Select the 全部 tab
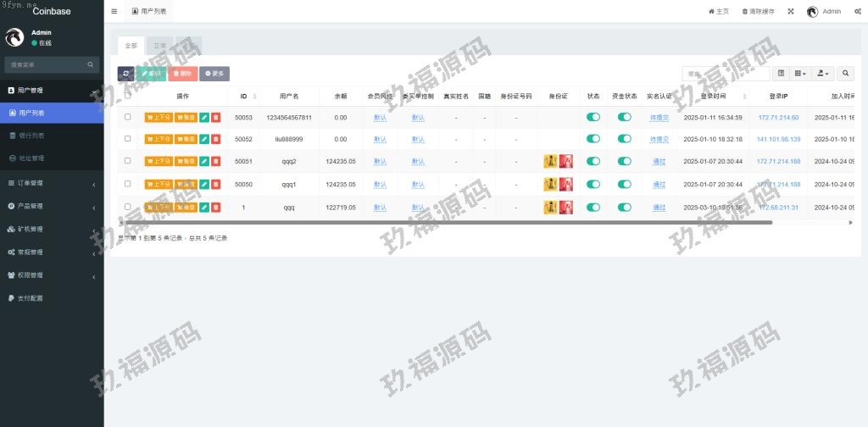 tap(131, 45)
